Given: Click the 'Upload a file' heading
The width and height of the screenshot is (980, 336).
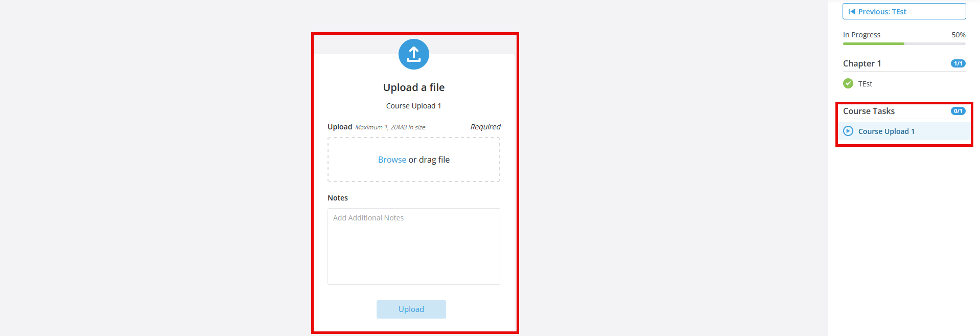Looking at the screenshot, I should click(x=413, y=87).
